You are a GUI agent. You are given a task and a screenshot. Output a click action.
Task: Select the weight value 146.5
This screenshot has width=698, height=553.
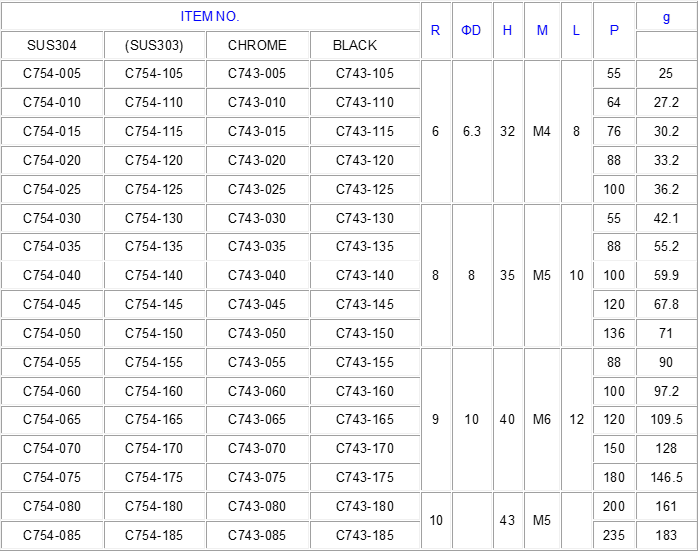pyautogui.click(x=666, y=477)
